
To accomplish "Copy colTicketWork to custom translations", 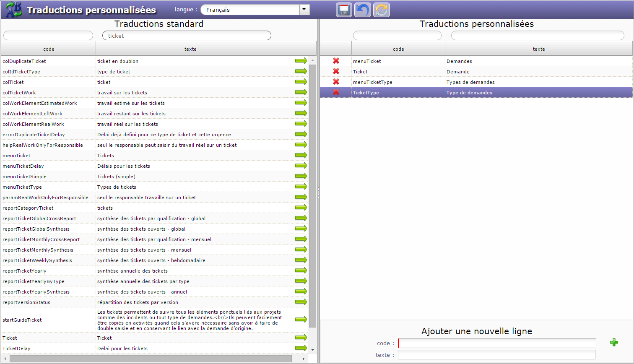I will [x=301, y=92].
